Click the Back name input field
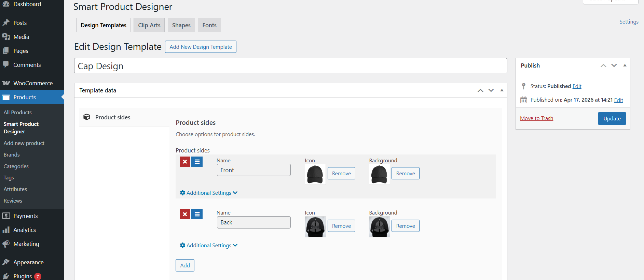The height and width of the screenshot is (280, 644). 254,222
